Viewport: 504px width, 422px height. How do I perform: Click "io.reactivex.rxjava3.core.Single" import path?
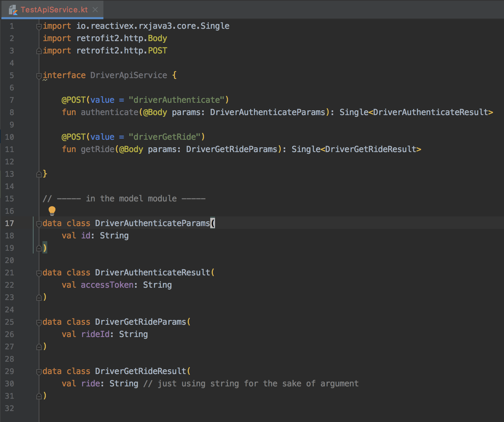(153, 26)
